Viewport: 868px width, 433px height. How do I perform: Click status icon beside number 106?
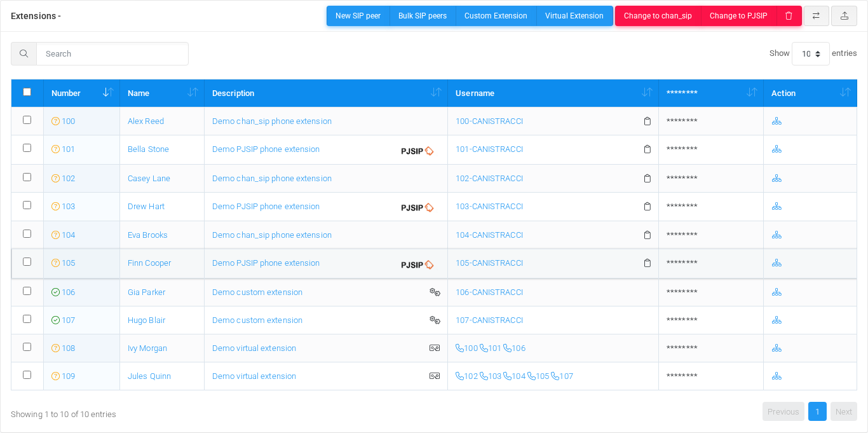(55, 292)
